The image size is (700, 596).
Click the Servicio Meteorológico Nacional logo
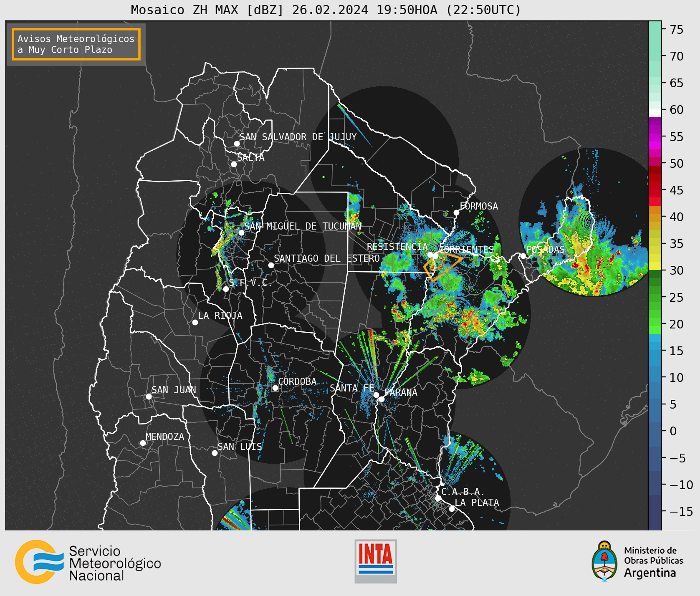point(88,562)
